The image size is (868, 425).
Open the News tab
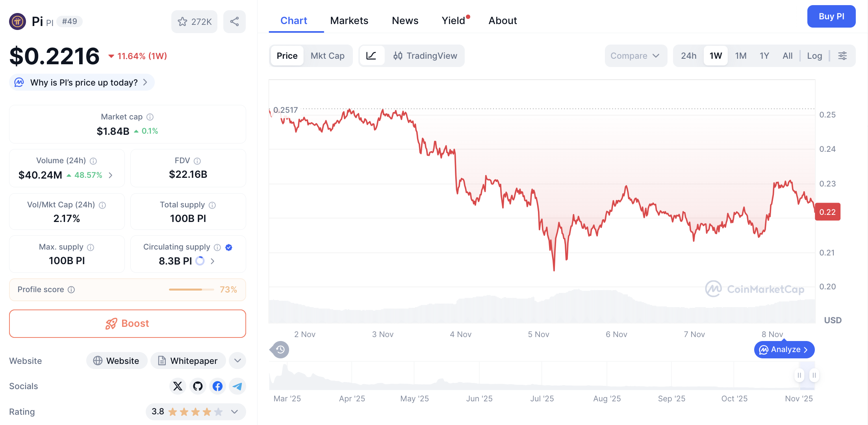pyautogui.click(x=405, y=20)
